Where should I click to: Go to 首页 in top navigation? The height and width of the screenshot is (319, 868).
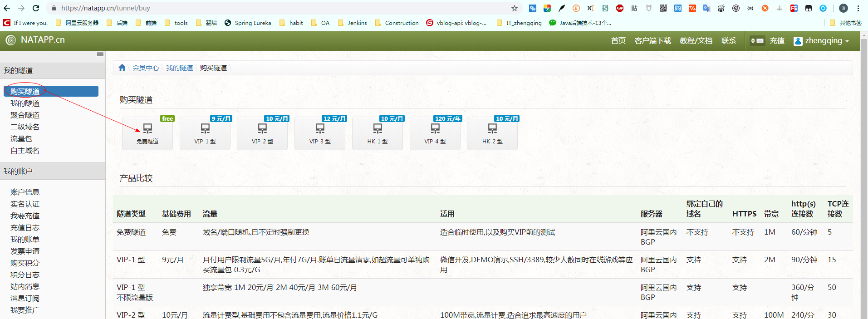(x=618, y=41)
